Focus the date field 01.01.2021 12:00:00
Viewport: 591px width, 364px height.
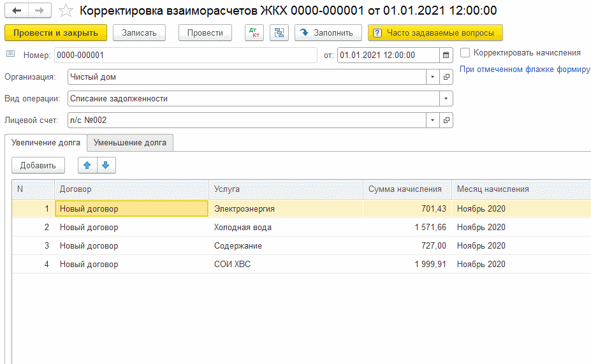pyautogui.click(x=389, y=55)
